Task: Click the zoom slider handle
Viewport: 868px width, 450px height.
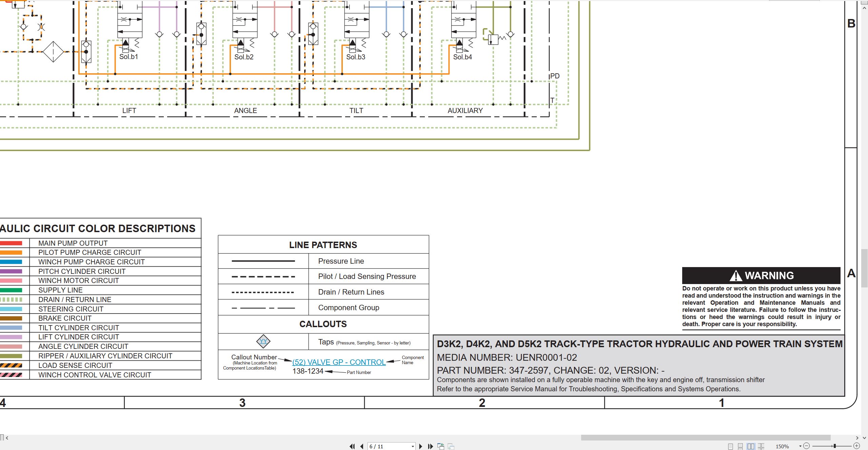Action: coord(835,446)
